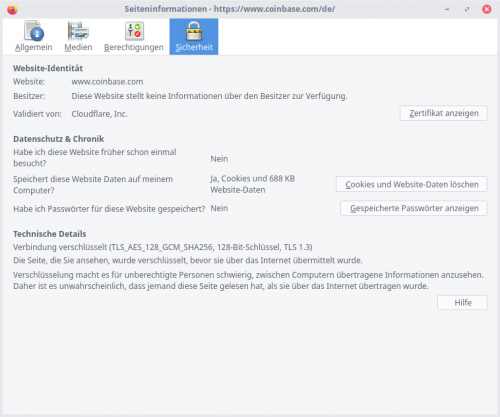Select the TLS_AES_128_GCM_SHA256 encryption line
Screen dimensions: 500x417
pos(163,247)
